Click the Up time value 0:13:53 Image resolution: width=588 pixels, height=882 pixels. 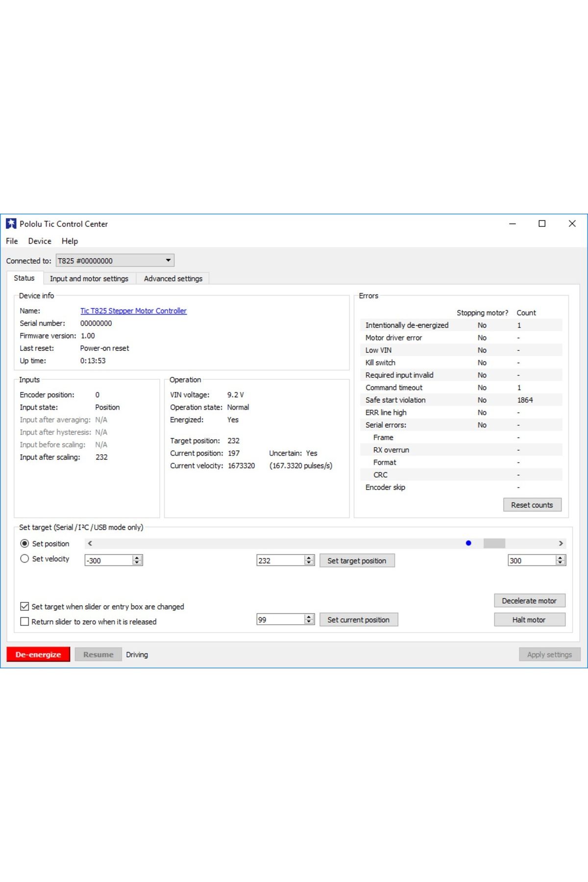click(93, 361)
